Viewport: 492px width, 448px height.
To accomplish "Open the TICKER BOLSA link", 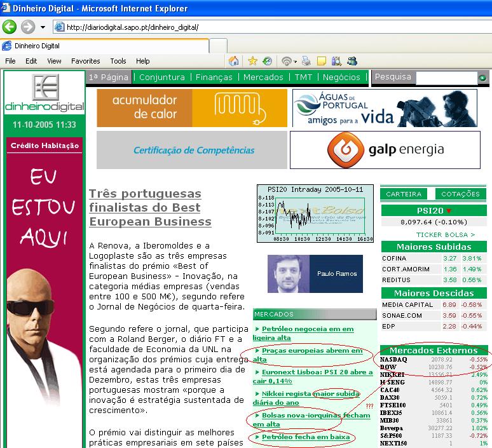I will pyautogui.click(x=446, y=234).
